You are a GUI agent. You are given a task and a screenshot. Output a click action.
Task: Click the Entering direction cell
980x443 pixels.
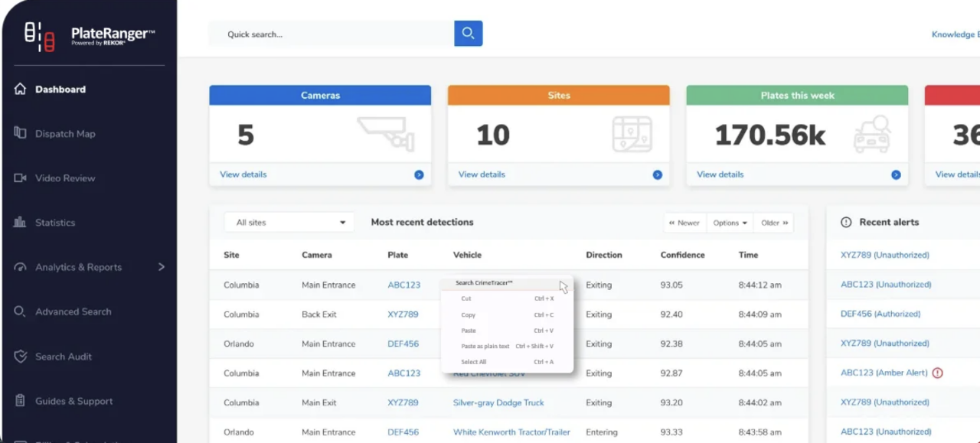602,432
